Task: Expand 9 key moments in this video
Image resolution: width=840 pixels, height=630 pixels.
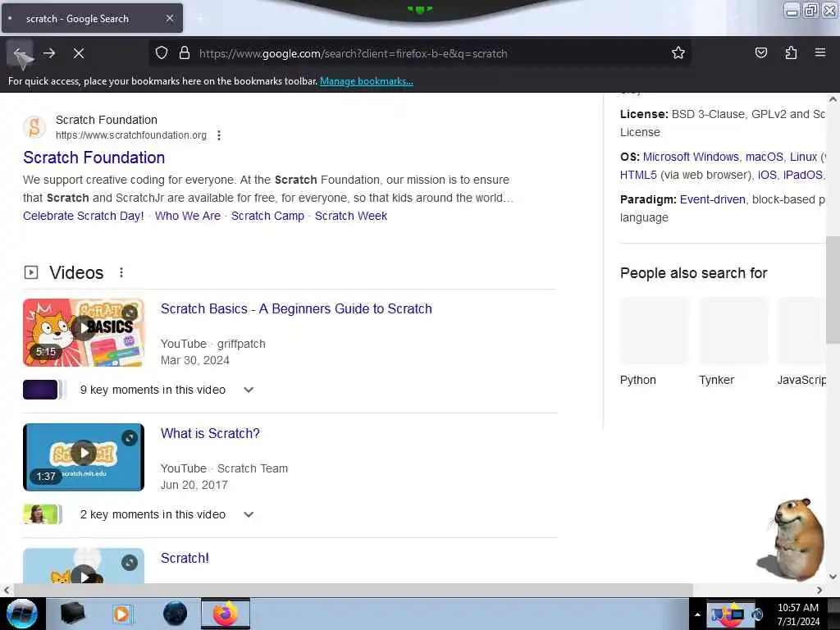Action: click(x=249, y=390)
